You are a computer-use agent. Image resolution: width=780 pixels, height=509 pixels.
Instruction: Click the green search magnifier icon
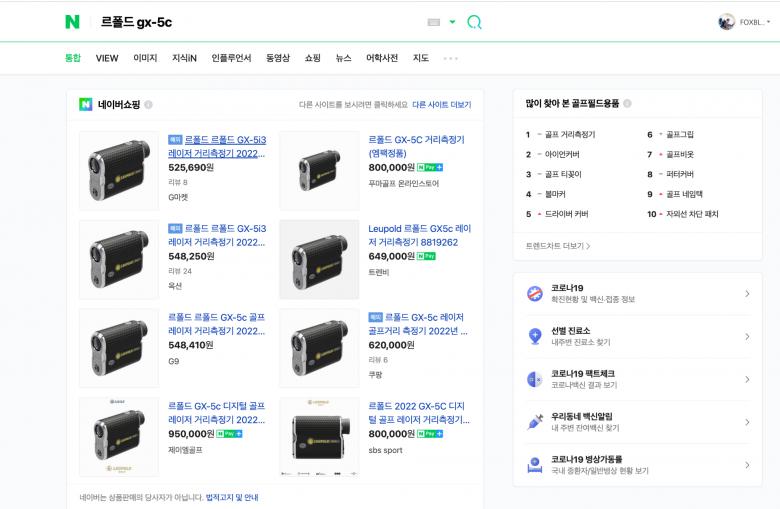[474, 22]
